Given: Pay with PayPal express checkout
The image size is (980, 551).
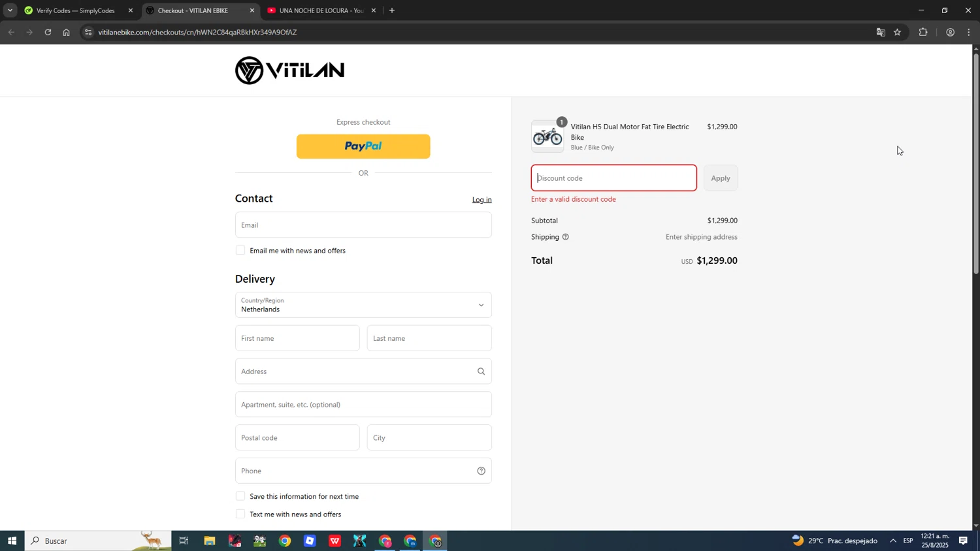Looking at the screenshot, I should point(363,147).
